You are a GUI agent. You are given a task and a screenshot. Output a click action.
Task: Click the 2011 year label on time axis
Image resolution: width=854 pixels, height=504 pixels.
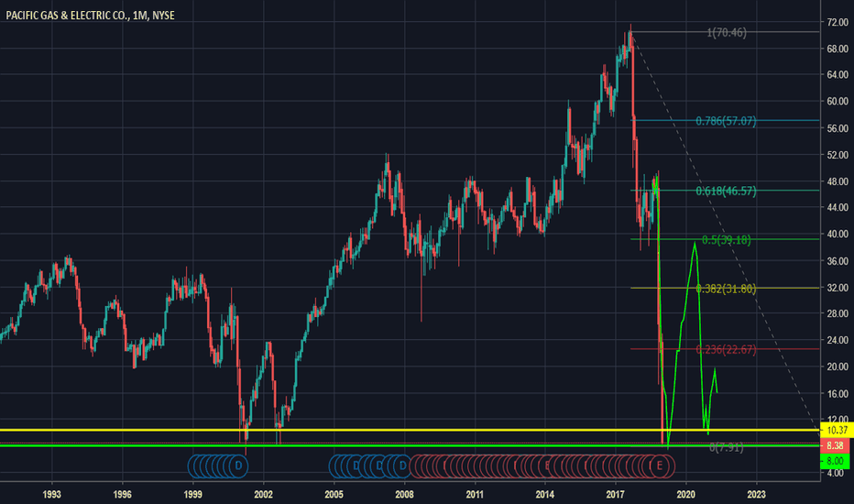[475, 495]
